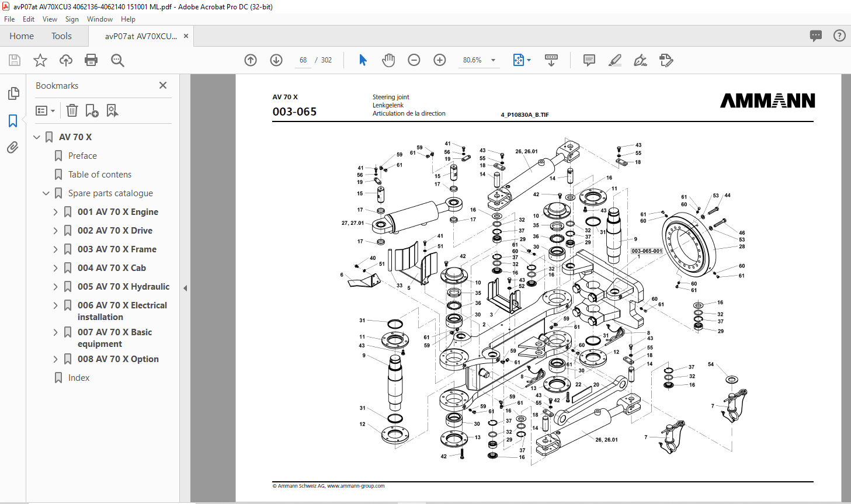The height and width of the screenshot is (504, 851).
Task: Toggle the Bookmarks panel icon
Action: point(13,121)
